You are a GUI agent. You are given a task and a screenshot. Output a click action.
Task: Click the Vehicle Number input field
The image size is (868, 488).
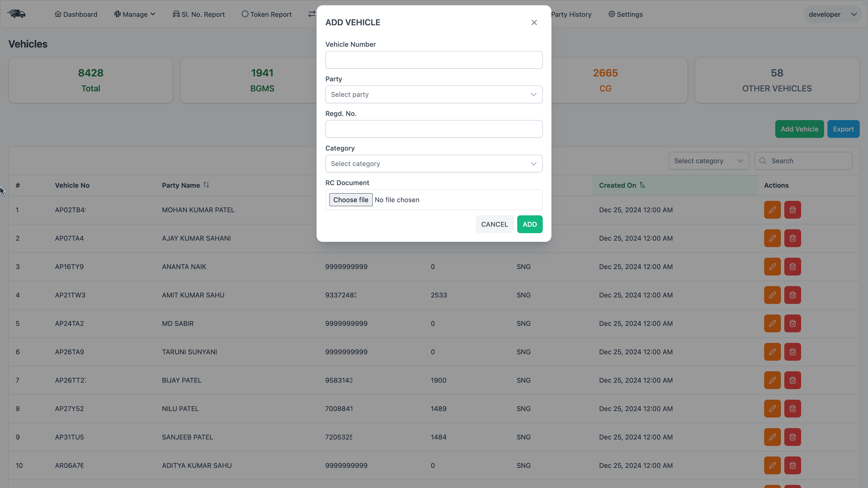pyautogui.click(x=434, y=60)
